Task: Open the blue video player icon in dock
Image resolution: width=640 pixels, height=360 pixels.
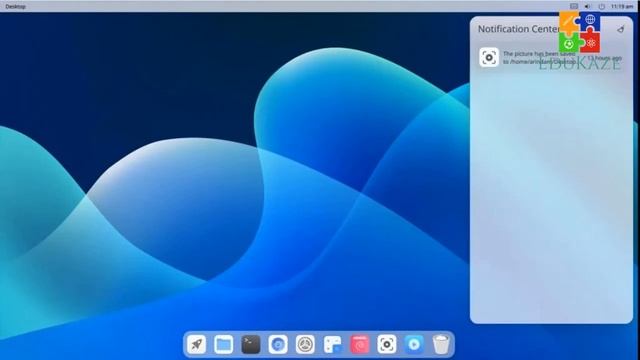Action: pos(414,344)
